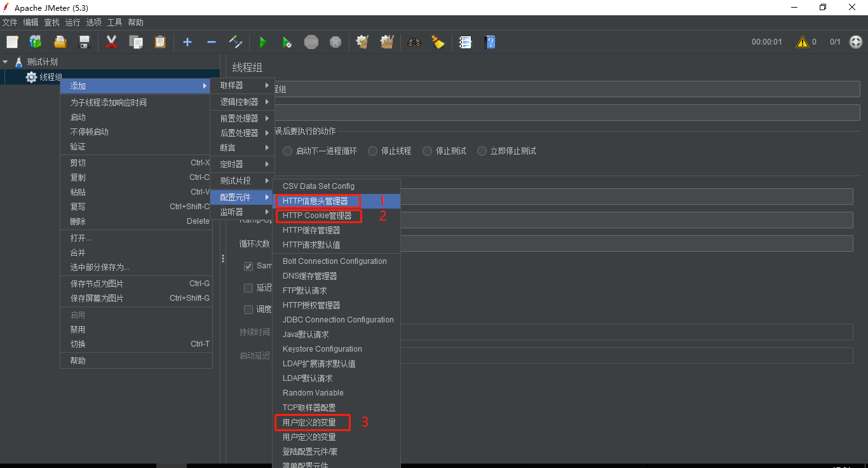The width and height of the screenshot is (868, 468).
Task: Expand the 前置处理器 submenu
Action: (242, 118)
